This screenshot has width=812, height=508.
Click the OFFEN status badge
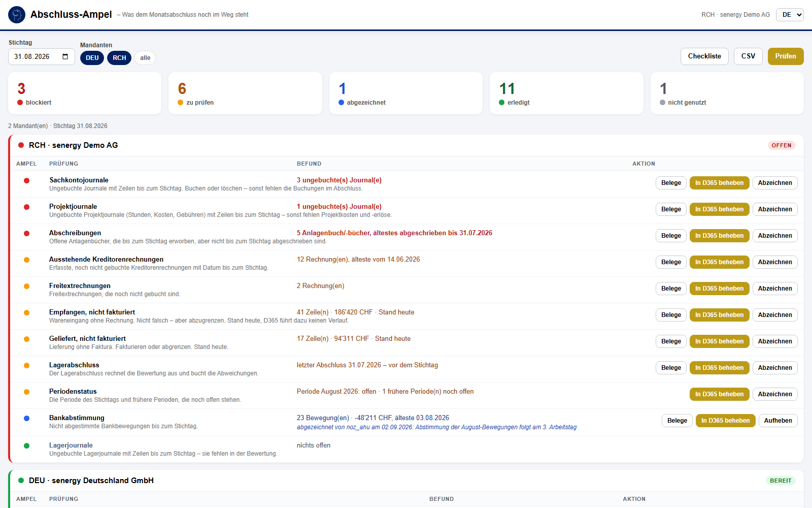tap(782, 145)
